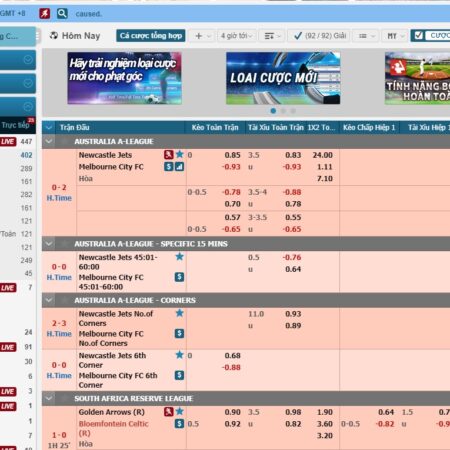Click the dollar icon beside Bloemfontein Celtic

179,424
